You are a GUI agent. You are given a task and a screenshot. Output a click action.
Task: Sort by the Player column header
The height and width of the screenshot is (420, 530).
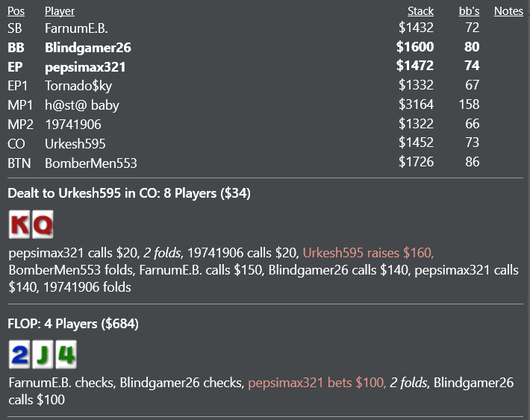pyautogui.click(x=60, y=11)
